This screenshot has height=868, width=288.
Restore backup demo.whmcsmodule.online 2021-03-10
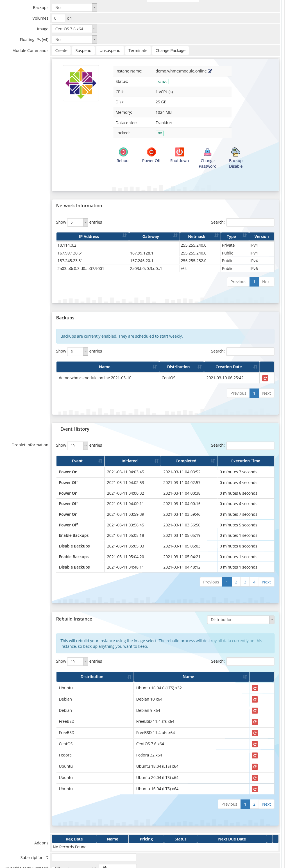265,378
